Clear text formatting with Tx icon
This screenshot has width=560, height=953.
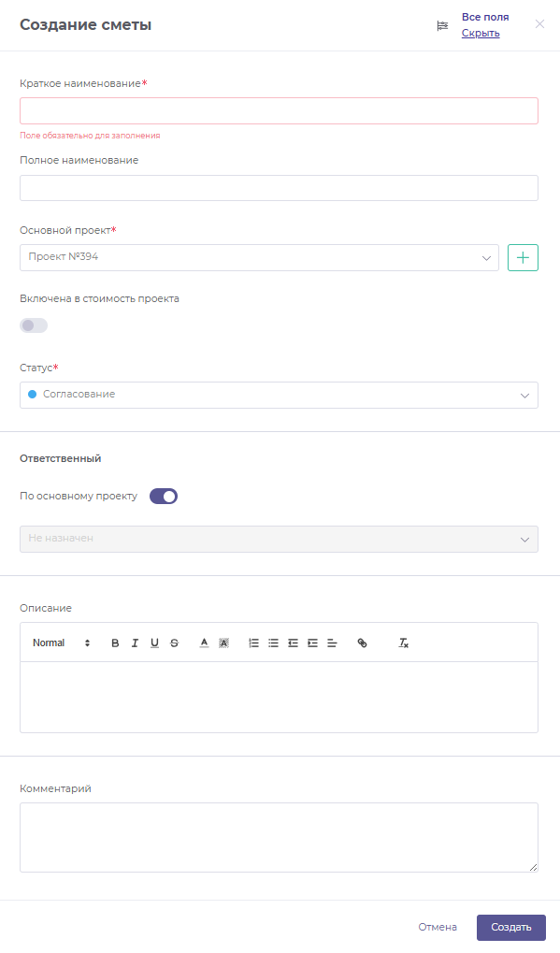click(x=403, y=643)
